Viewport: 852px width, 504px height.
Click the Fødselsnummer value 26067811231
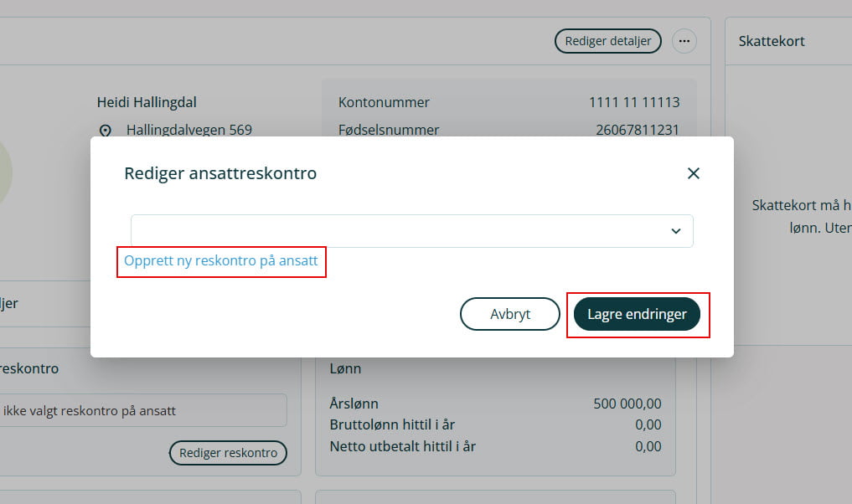[x=637, y=130]
